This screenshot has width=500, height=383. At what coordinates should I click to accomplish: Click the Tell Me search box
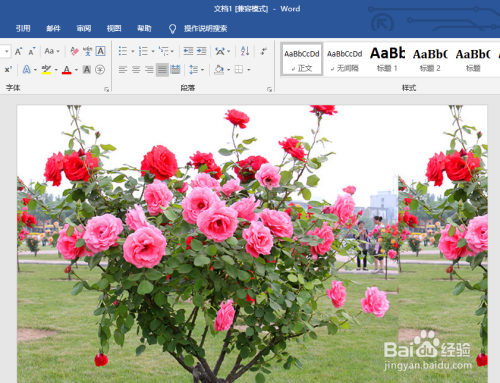(205, 29)
